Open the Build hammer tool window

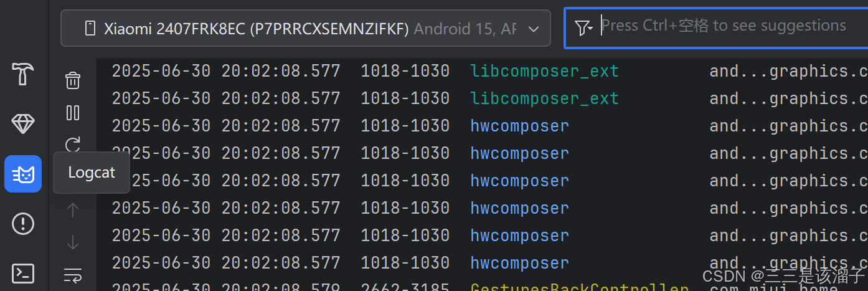pyautogui.click(x=23, y=74)
